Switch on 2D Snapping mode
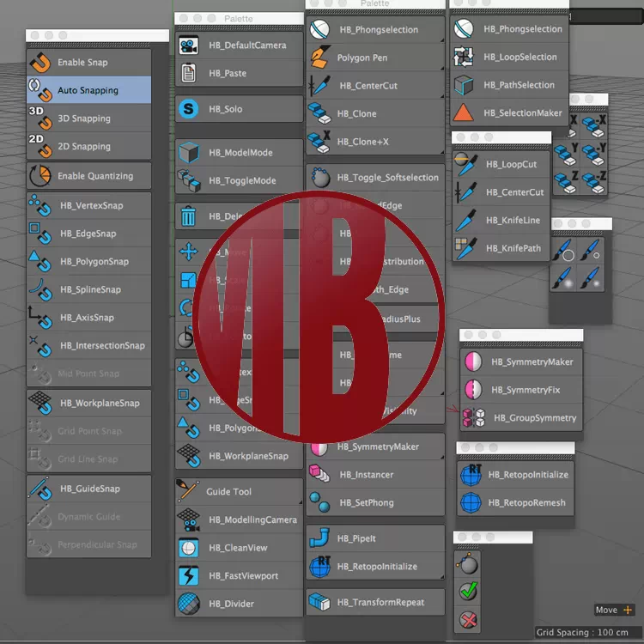Screen dimensions: 644x644 [88, 146]
